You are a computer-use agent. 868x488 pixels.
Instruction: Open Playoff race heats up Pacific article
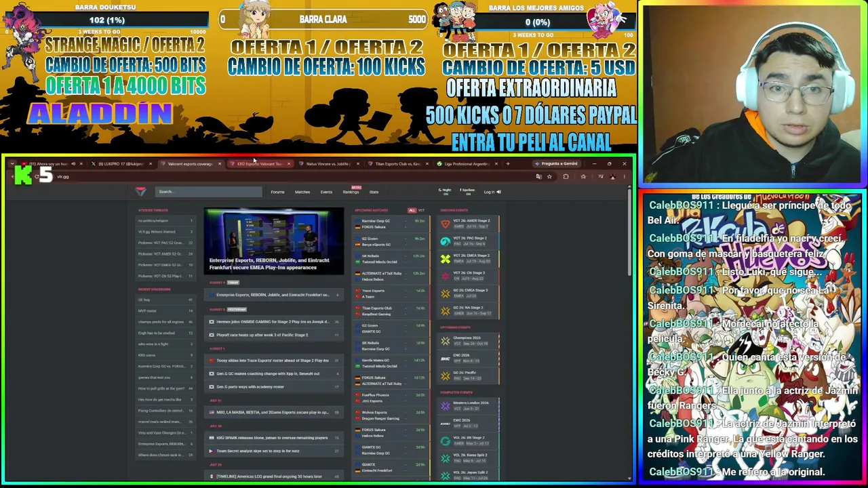coord(275,335)
